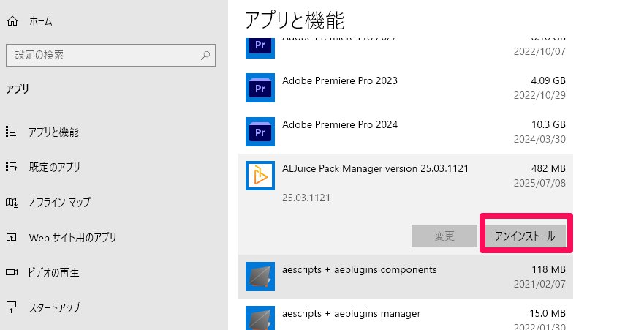Click the 4.09 GB size value
644x330 pixels.
click(548, 80)
